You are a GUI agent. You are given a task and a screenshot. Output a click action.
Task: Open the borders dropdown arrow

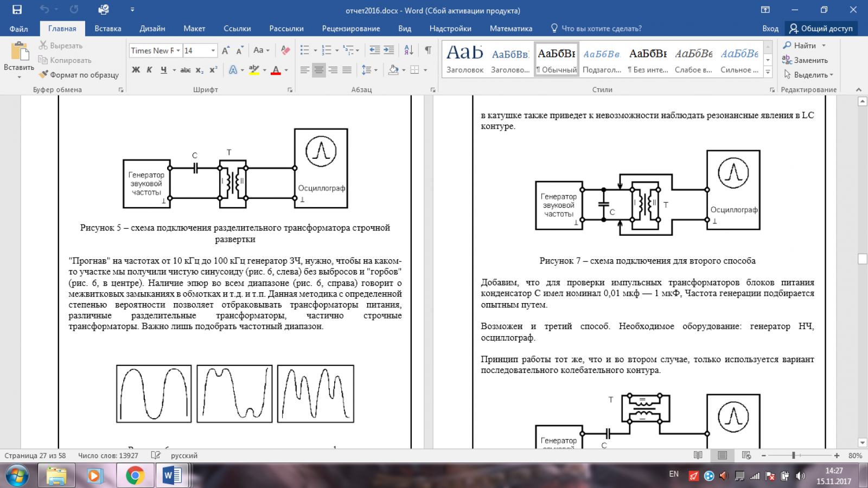426,70
